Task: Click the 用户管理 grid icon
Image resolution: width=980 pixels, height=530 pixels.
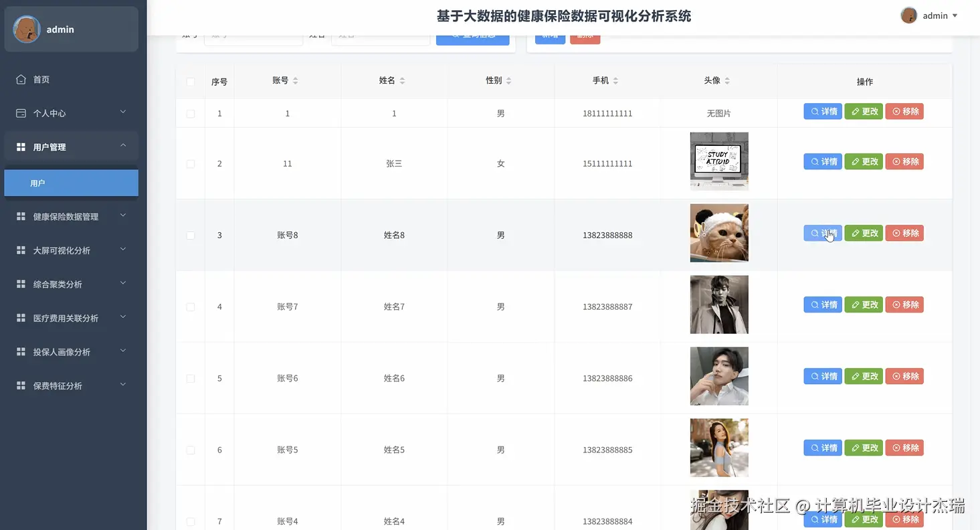Action: coord(21,147)
